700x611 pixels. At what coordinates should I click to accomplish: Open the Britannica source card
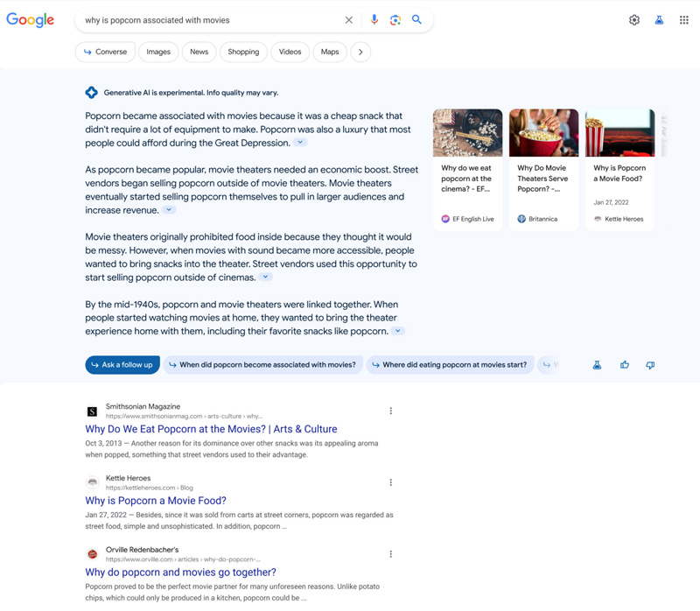coord(543,169)
